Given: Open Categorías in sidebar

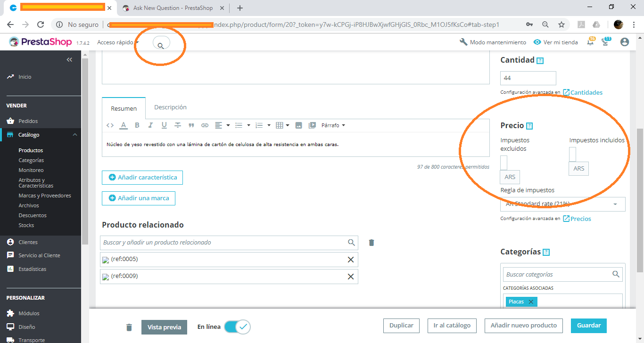Looking at the screenshot, I should point(31,160).
